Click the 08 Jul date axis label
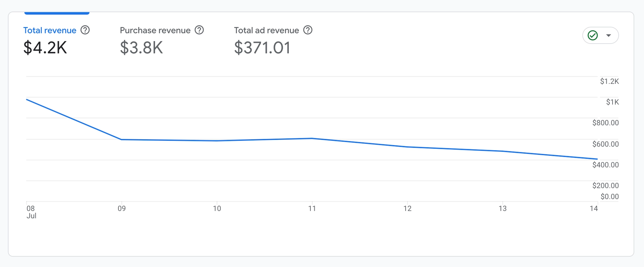 [x=31, y=212]
